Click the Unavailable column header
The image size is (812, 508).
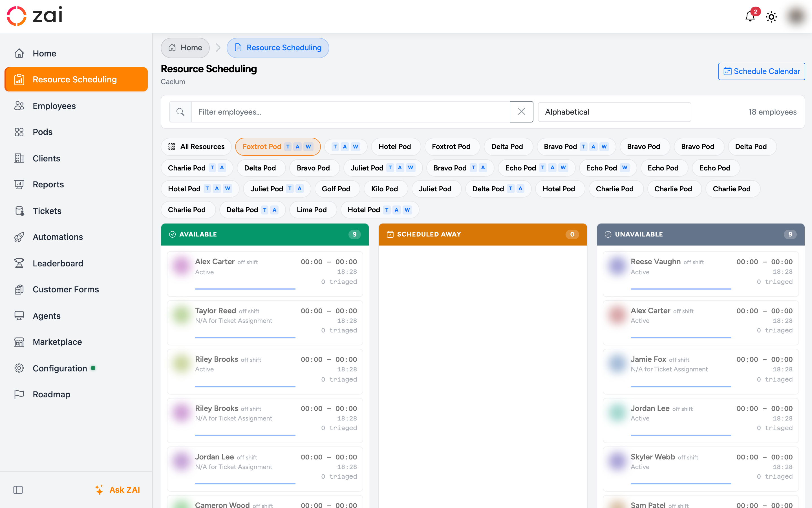pos(701,234)
